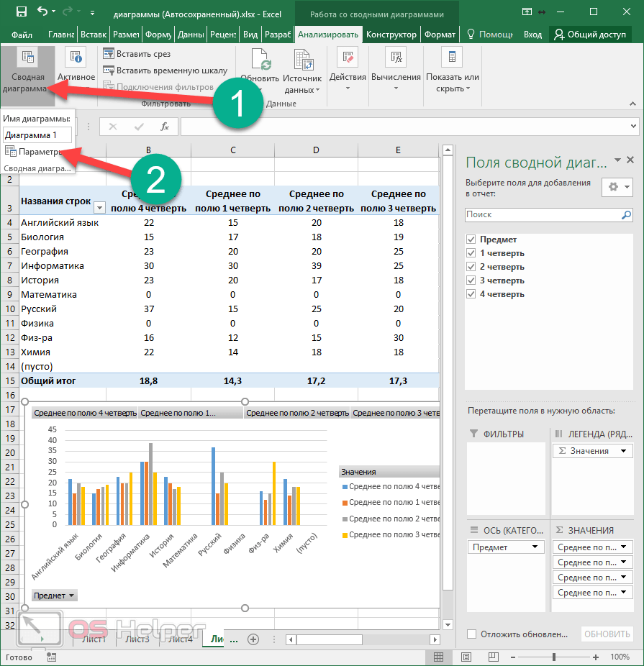
Task: Click Параметры button under chart name
Action: [35, 151]
